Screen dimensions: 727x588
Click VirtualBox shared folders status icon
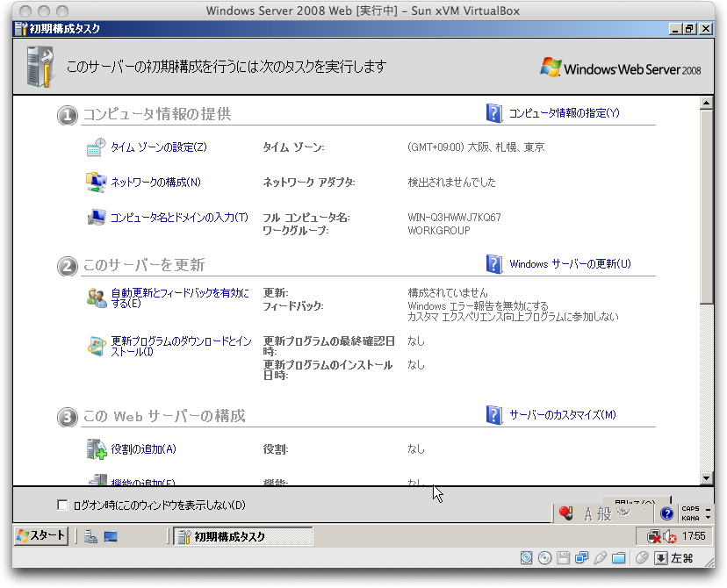click(618, 558)
